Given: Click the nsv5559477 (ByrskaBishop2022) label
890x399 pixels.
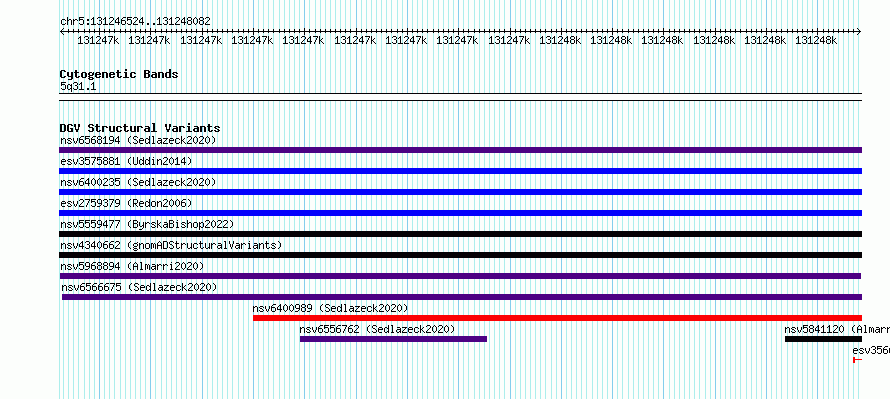Looking at the screenshot, I should (147, 224).
